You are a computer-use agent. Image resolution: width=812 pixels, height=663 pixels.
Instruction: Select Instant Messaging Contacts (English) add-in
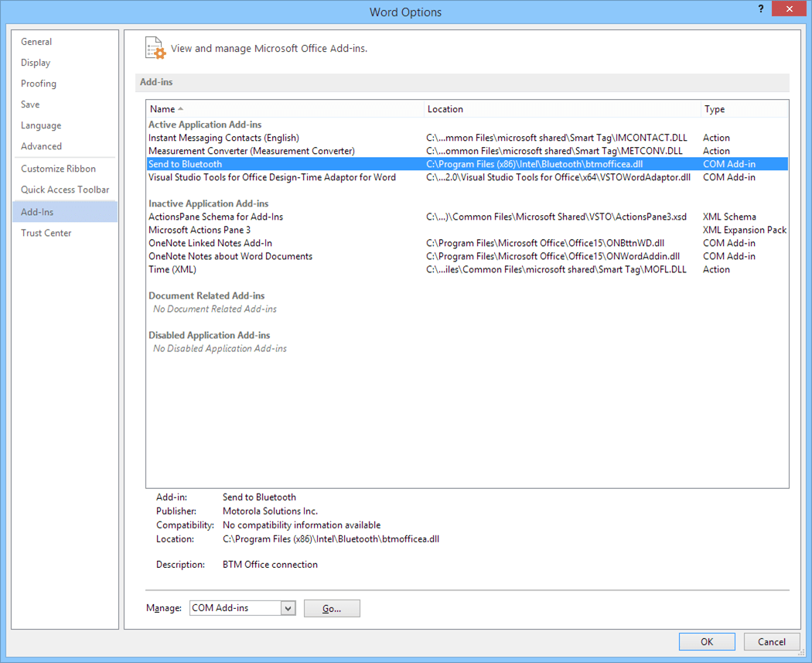point(223,138)
